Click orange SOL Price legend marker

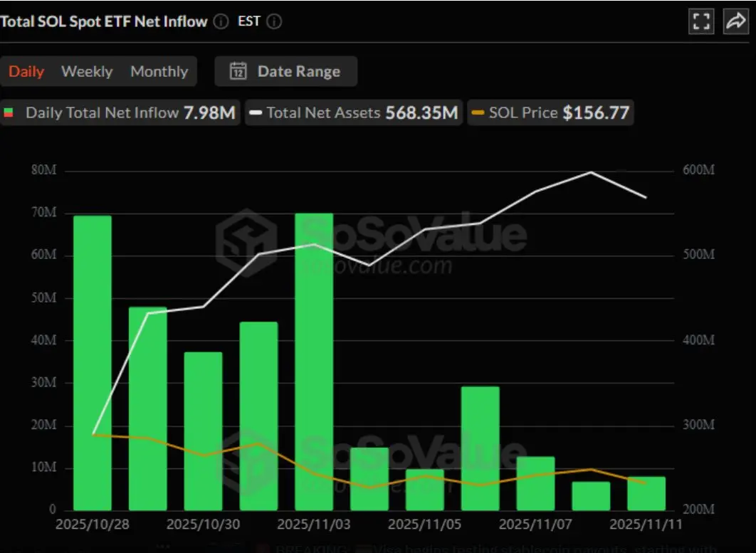pyautogui.click(x=478, y=113)
